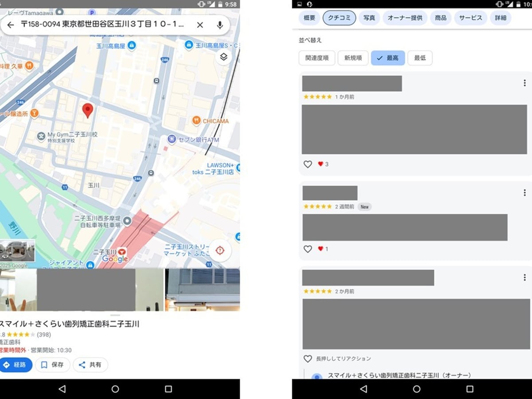Tap the red heart count 1

click(x=323, y=249)
